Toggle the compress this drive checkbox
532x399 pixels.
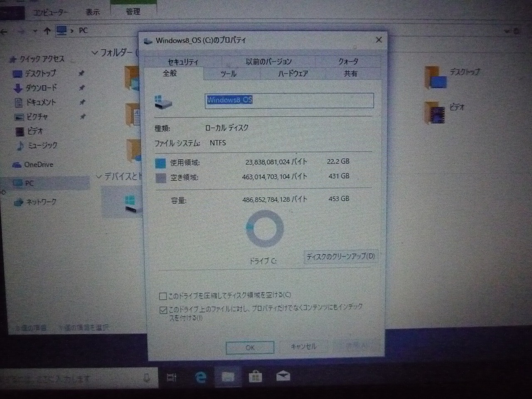[x=163, y=296]
